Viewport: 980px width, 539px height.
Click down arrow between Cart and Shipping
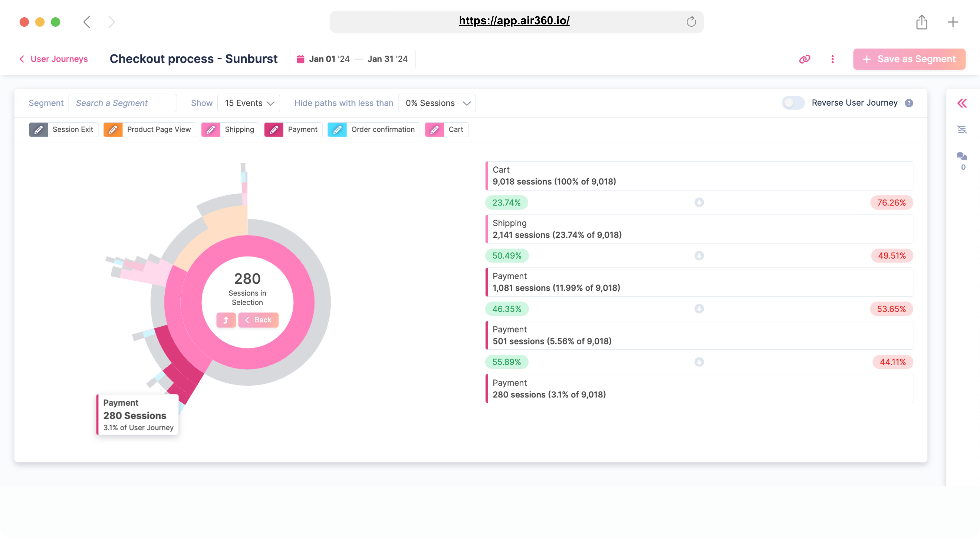pos(699,203)
